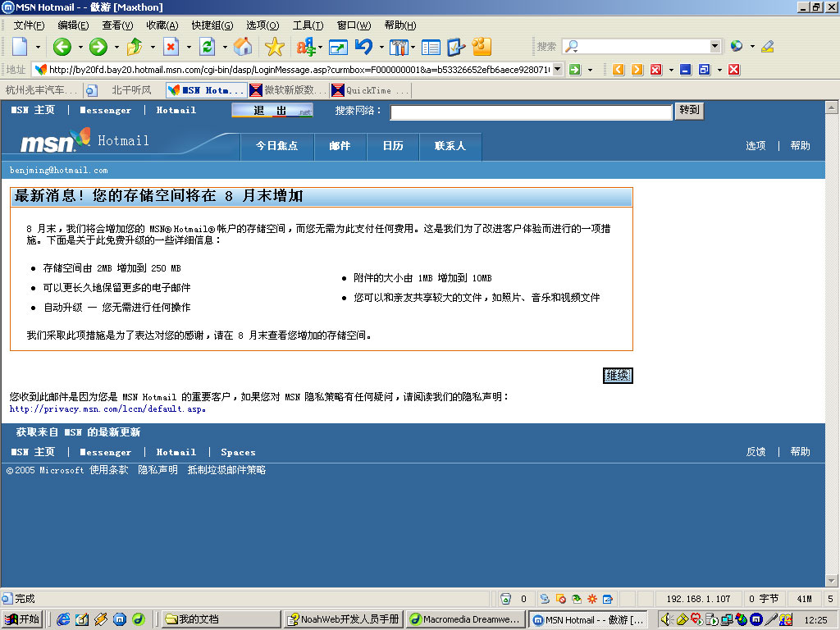Viewport: 840px width, 630px height.
Task: Click the 退出 sign-out button
Action: pos(272,111)
